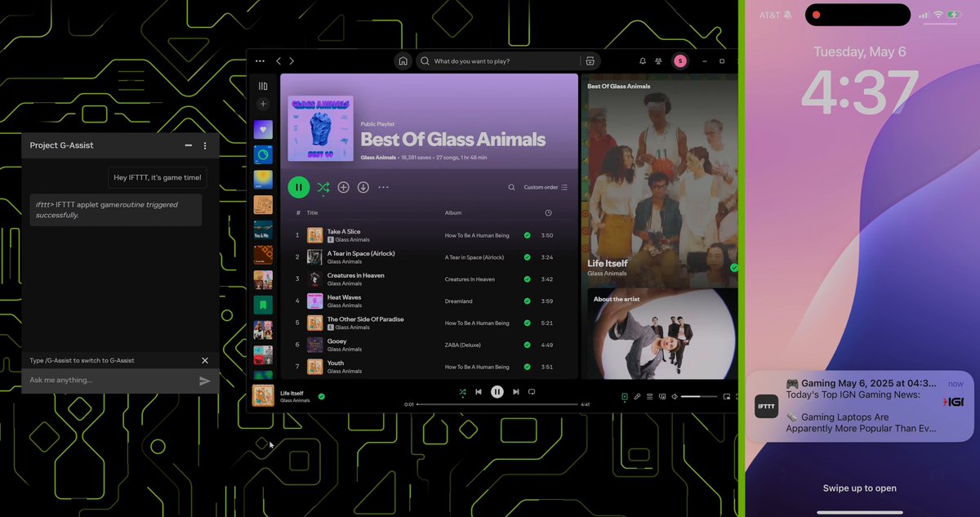Toggle saved checkmark for Heat Waves
Viewport: 980px width, 517px height.
[528, 301]
